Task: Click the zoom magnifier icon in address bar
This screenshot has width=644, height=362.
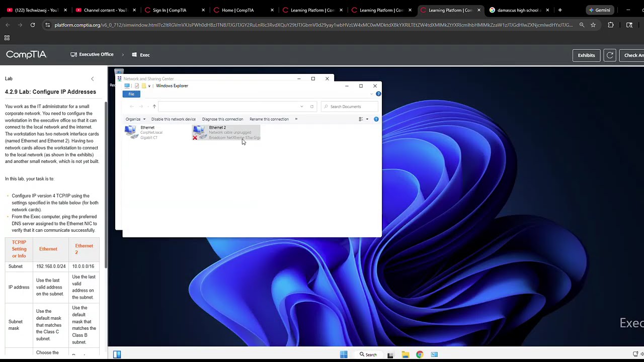Action: tap(582, 25)
